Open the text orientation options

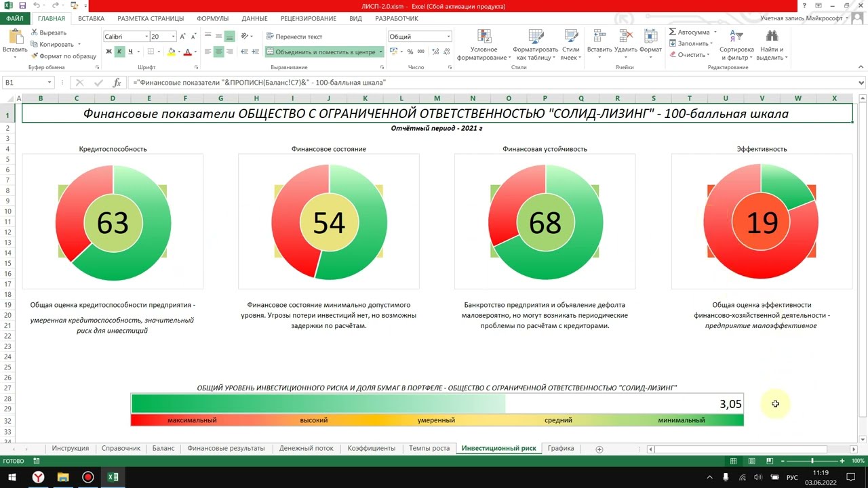[247, 37]
